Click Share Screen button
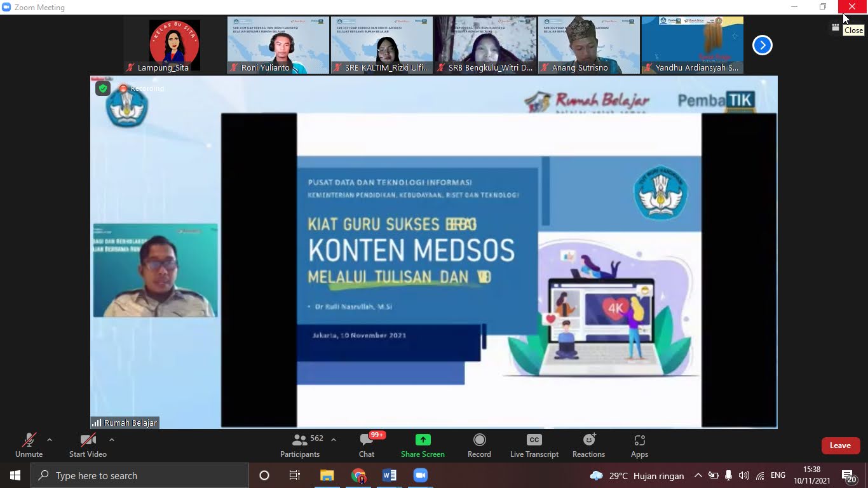This screenshot has width=868, height=488. point(423,445)
